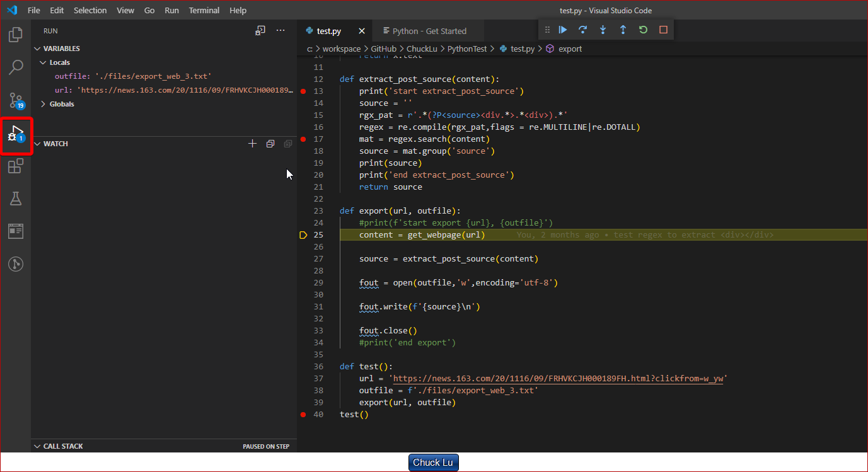The width and height of the screenshot is (868, 472).
Task: Open the debug console icon in RUN header
Action: (260, 30)
